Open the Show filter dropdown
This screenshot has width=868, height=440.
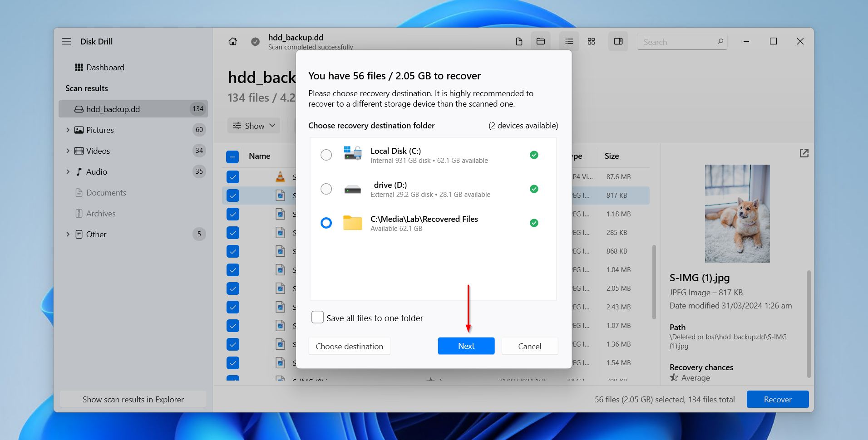coord(253,126)
